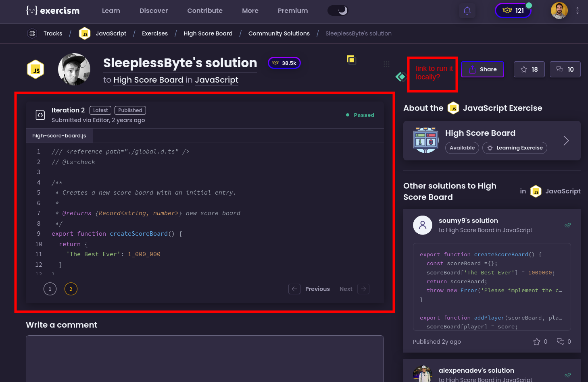The image size is (588, 382).
Task: Click the yellow square extension icon
Action: tap(351, 60)
